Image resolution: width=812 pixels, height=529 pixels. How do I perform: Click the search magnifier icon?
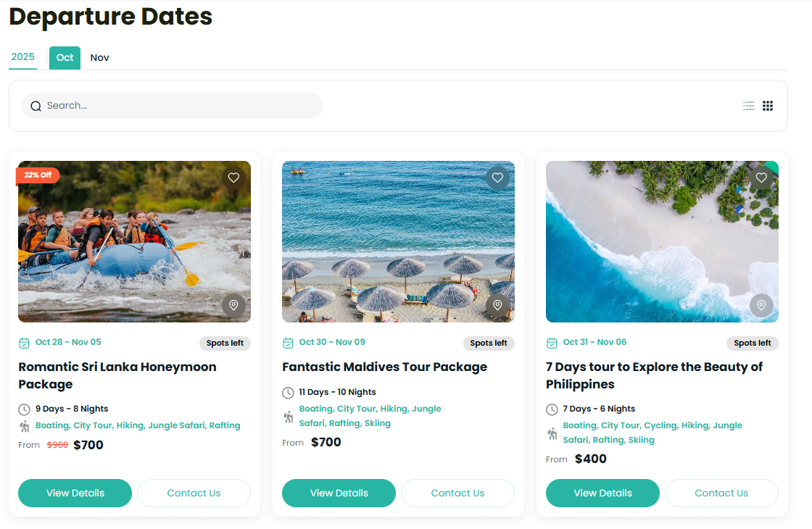coord(36,107)
